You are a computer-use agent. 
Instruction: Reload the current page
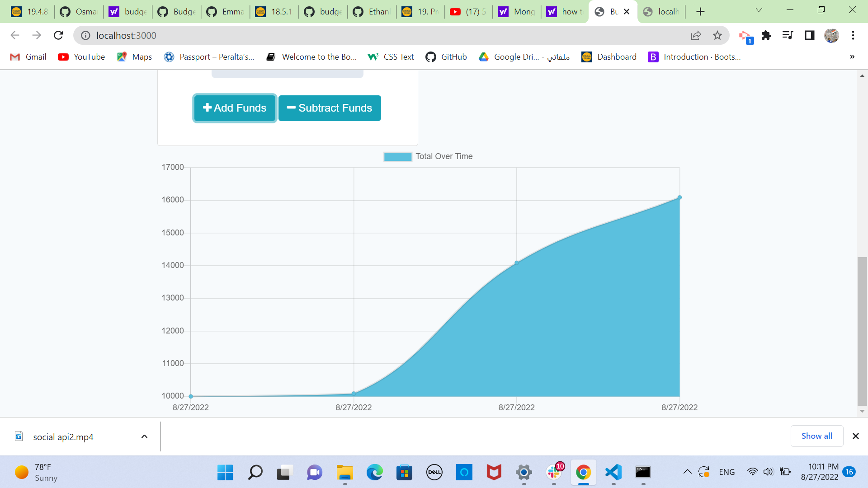click(58, 35)
